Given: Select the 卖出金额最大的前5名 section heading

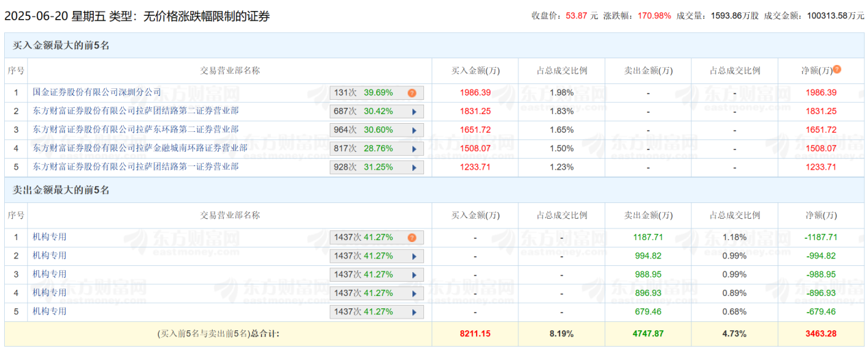Looking at the screenshot, I should tap(62, 190).
